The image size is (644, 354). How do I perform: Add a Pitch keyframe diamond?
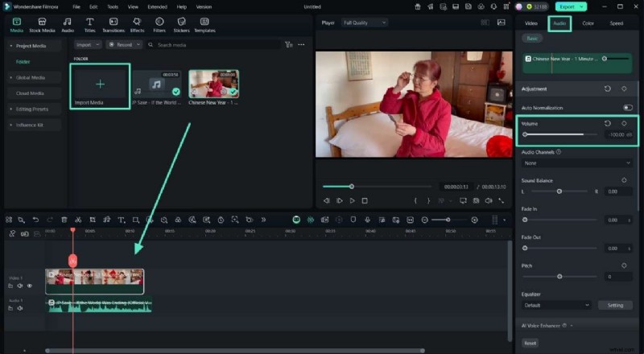[624, 265]
